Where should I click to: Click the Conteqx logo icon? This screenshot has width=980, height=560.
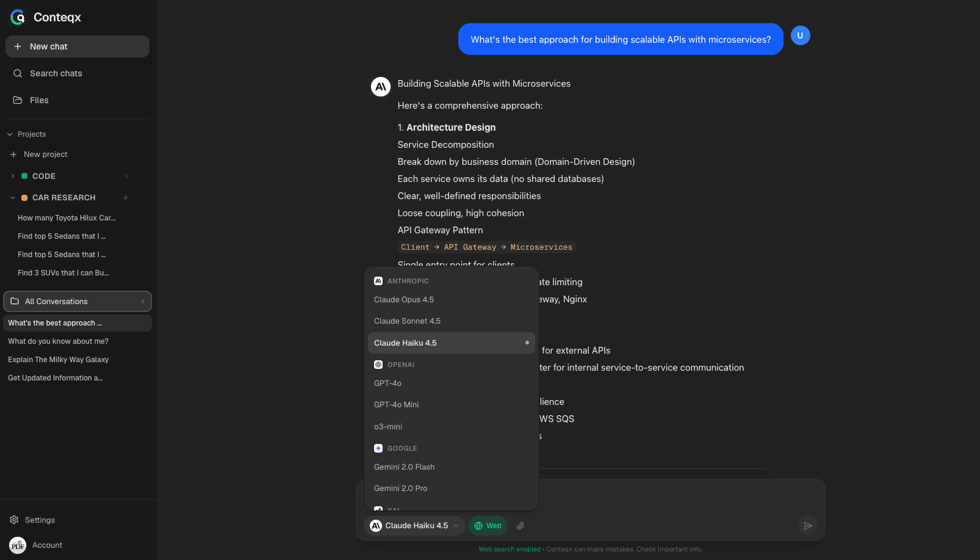(x=18, y=17)
